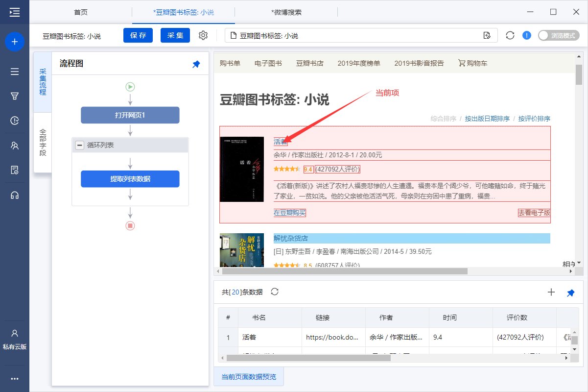Click the green start node of flowchart
Image resolution: width=588 pixels, height=392 pixels.
pos(130,87)
